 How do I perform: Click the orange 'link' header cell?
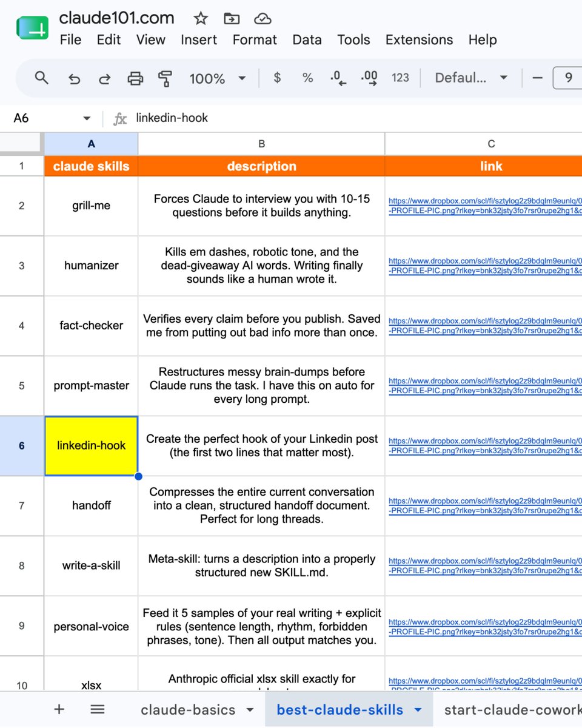(x=483, y=166)
